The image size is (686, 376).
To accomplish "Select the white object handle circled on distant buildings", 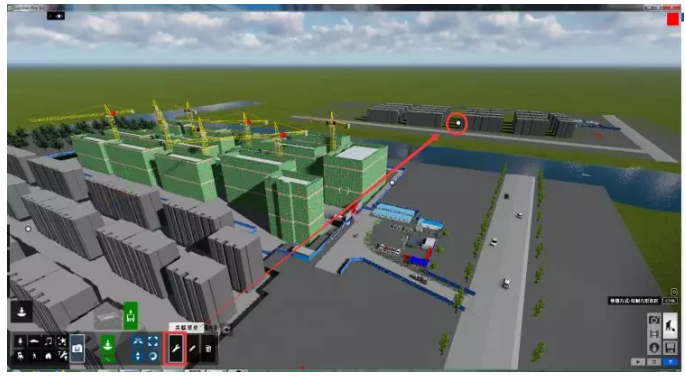I will pos(458,123).
